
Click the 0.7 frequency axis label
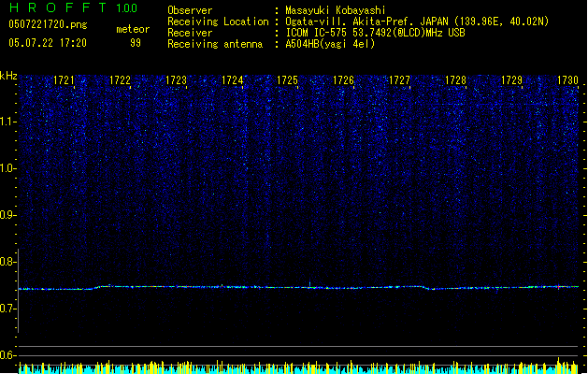pyautogui.click(x=8, y=309)
